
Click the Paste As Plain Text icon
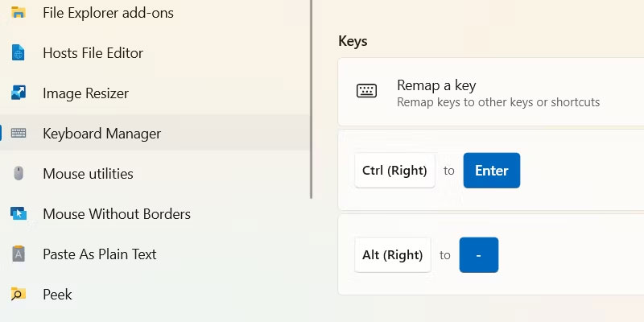click(x=19, y=254)
